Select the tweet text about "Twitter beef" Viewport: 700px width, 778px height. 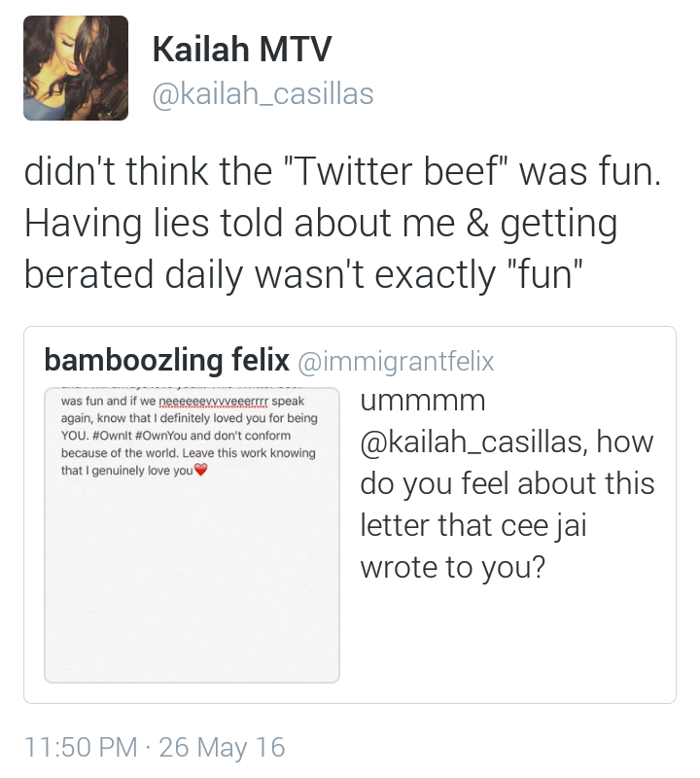[x=342, y=223]
